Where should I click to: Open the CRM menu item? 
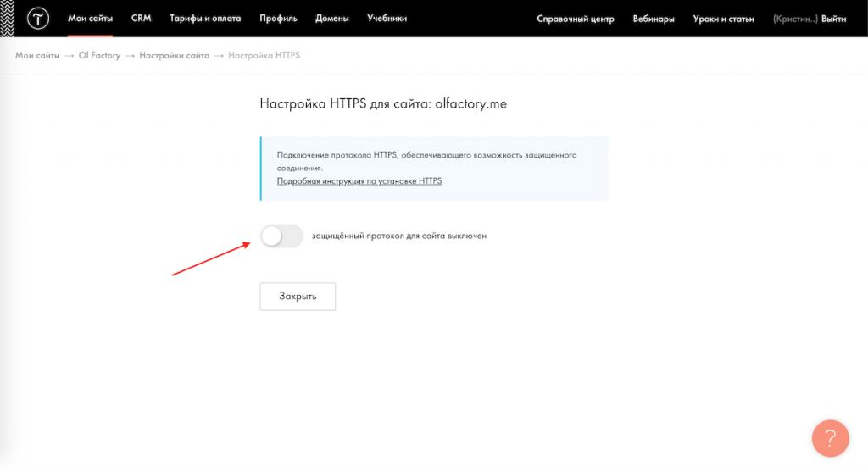(x=141, y=19)
